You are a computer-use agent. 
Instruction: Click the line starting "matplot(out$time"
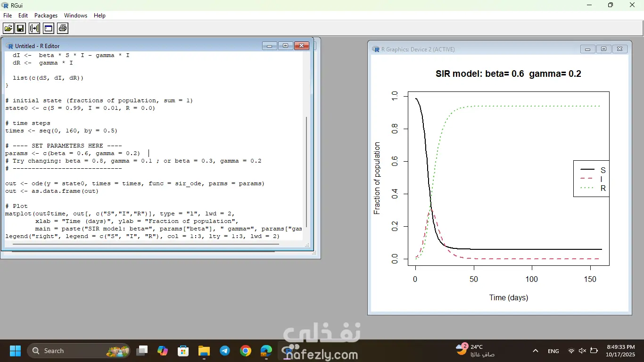click(x=120, y=214)
